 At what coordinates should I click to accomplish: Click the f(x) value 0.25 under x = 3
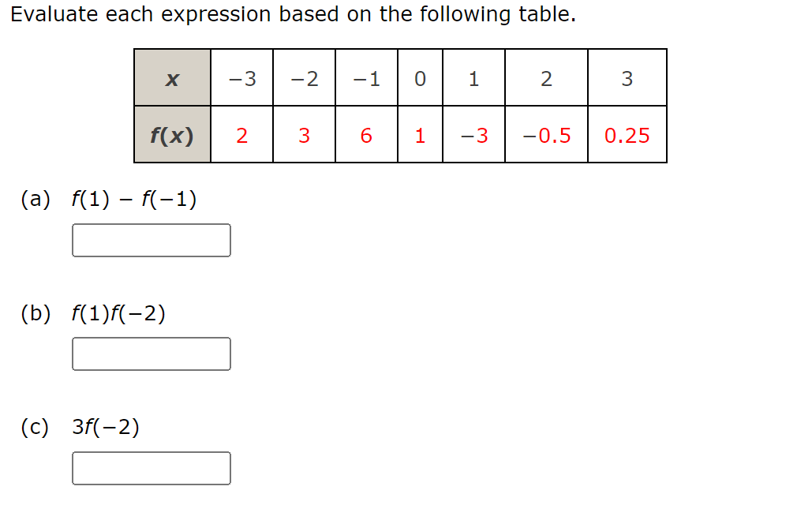coord(627,134)
